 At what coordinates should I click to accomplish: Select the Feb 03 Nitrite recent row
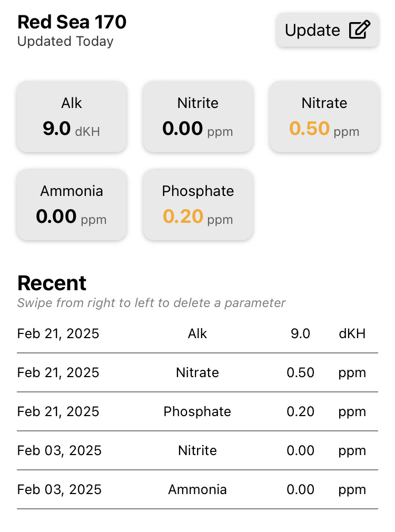197,450
